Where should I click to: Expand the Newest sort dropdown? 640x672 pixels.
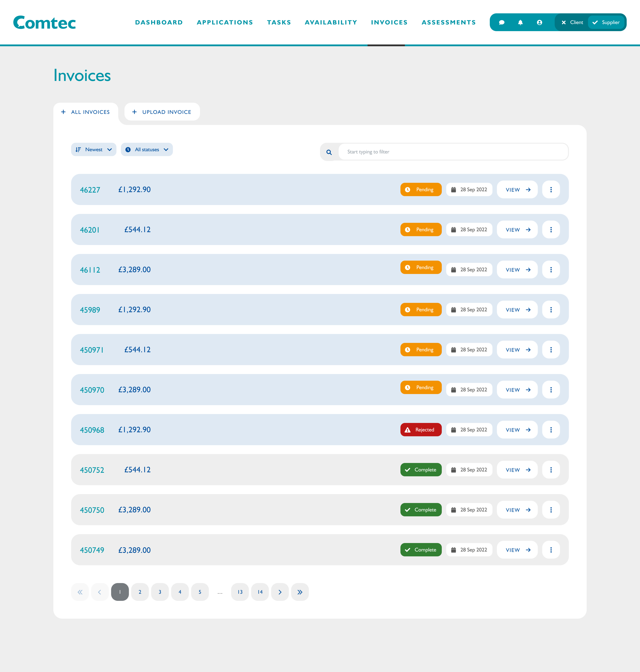(94, 149)
